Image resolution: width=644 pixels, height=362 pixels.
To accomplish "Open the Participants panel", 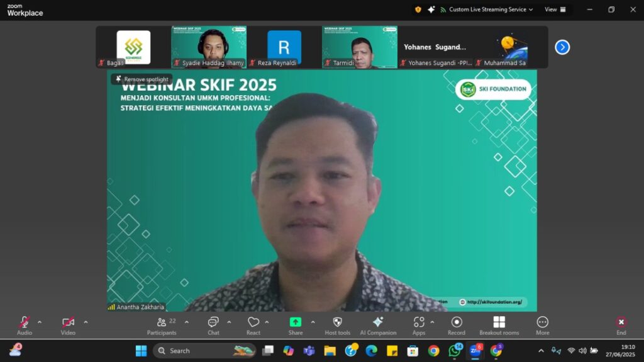I will point(162,326).
